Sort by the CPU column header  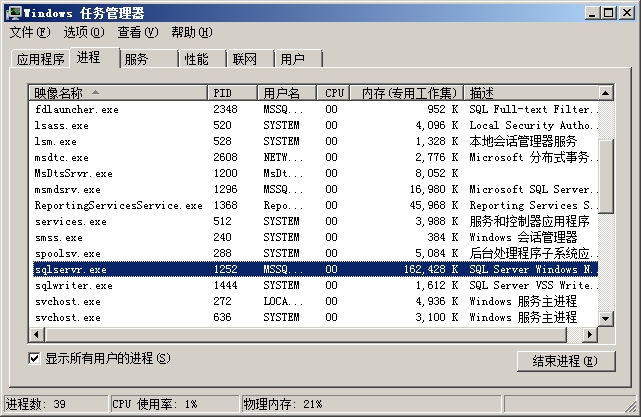click(334, 93)
